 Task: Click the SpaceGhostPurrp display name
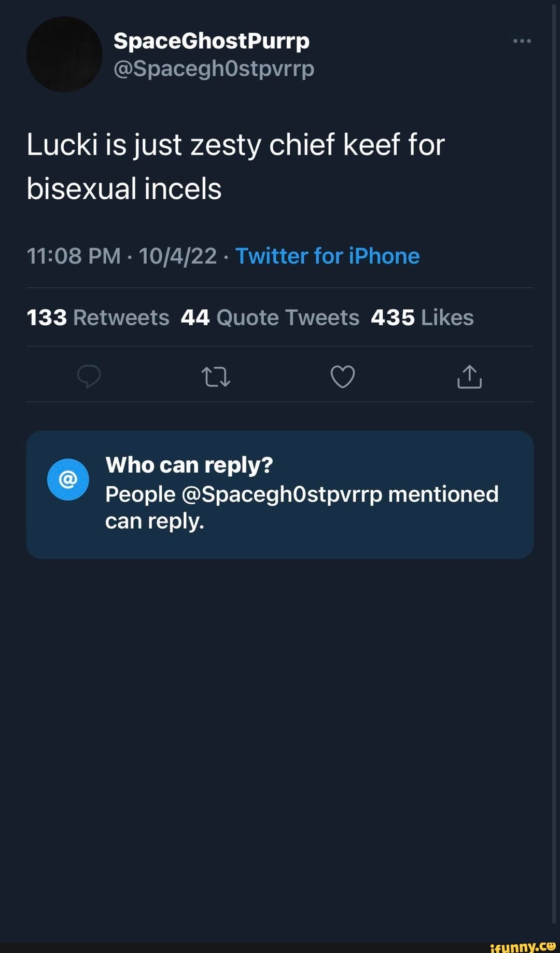point(211,40)
